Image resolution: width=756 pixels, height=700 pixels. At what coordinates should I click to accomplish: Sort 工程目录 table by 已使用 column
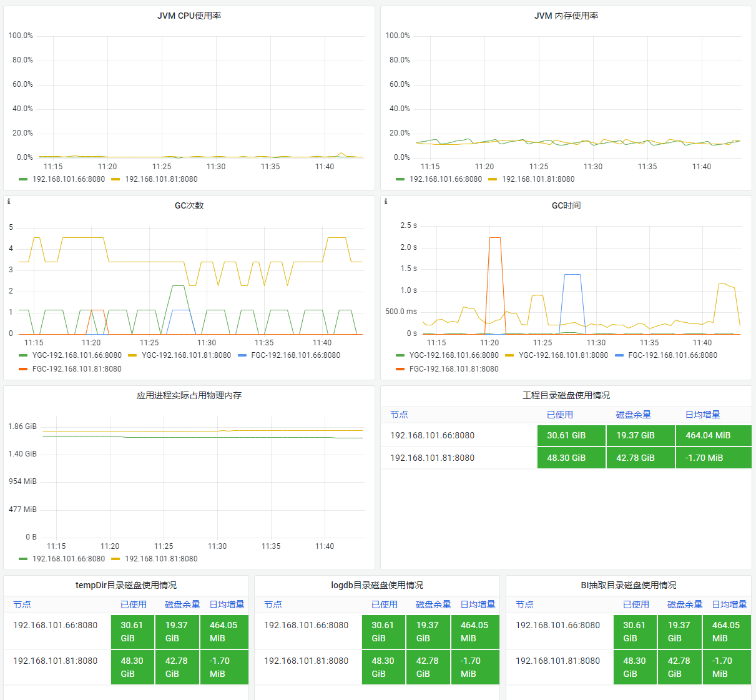click(560, 415)
